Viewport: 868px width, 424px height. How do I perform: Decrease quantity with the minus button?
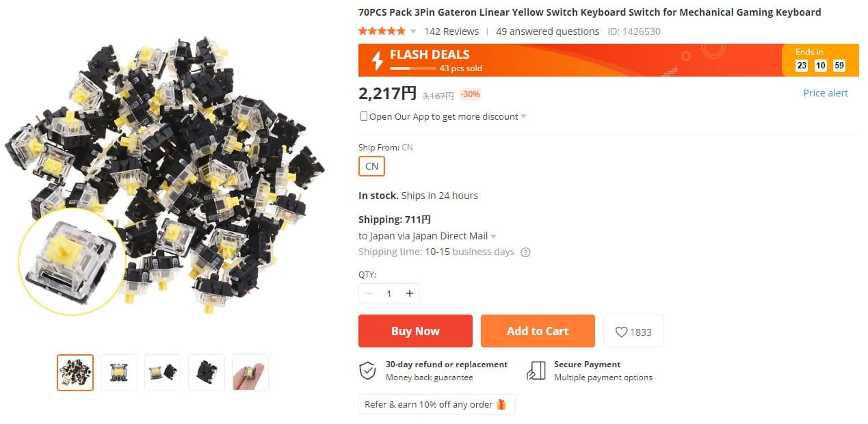pyautogui.click(x=369, y=293)
